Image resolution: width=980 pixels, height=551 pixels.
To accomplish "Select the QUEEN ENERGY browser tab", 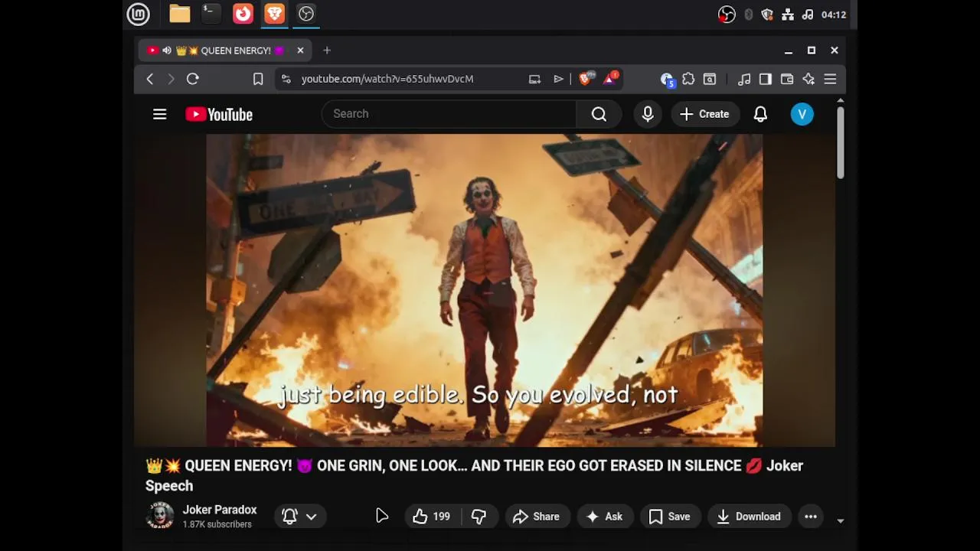I will [x=225, y=51].
